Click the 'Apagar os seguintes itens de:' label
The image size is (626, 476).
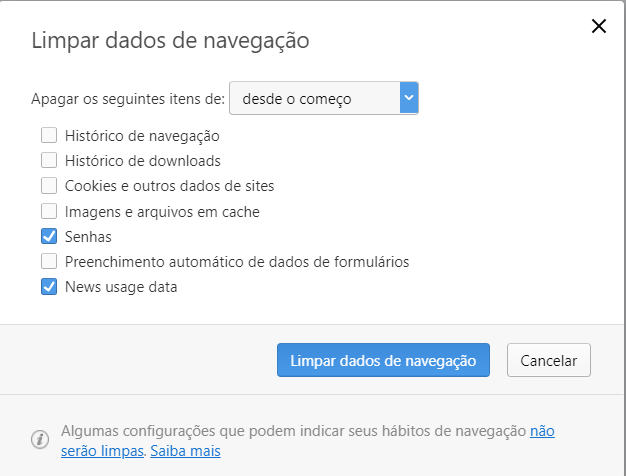(x=127, y=99)
